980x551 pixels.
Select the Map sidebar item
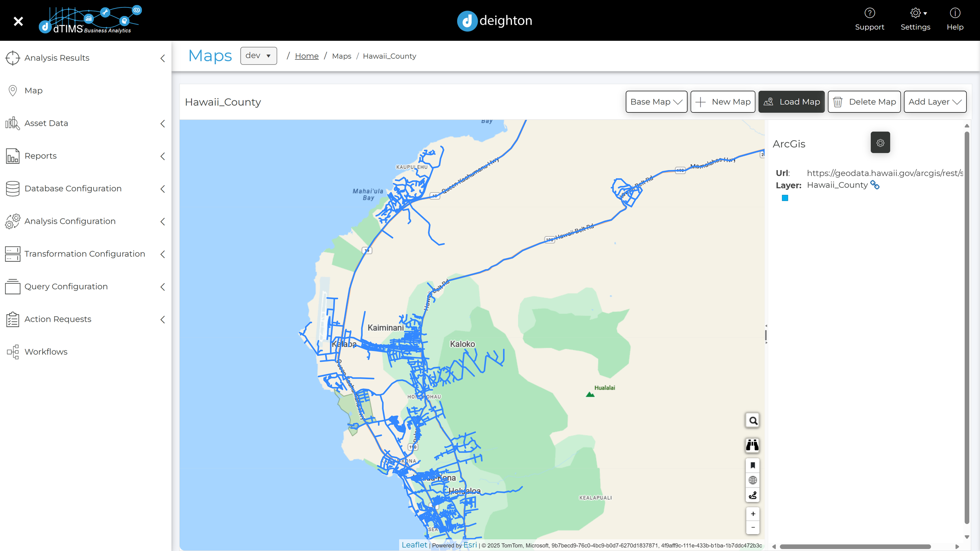pos(33,91)
